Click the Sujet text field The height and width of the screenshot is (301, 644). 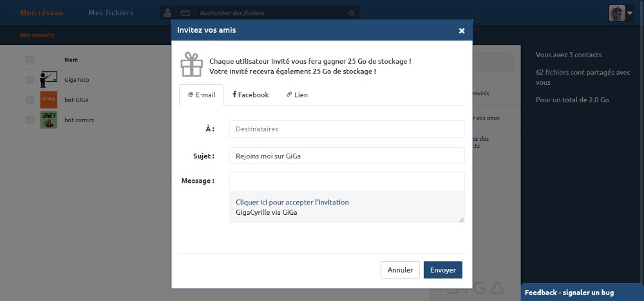pyautogui.click(x=347, y=156)
